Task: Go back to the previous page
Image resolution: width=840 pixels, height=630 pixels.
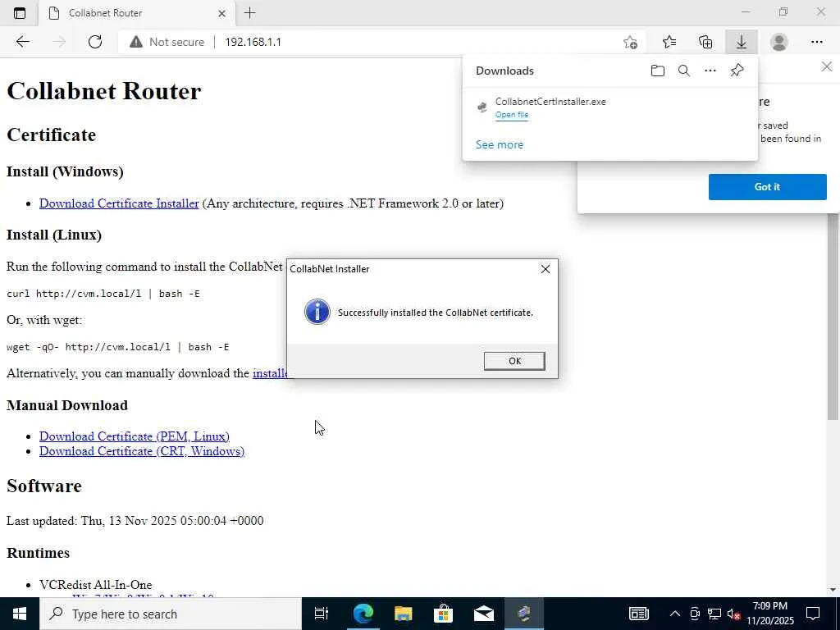Action: (x=22, y=42)
